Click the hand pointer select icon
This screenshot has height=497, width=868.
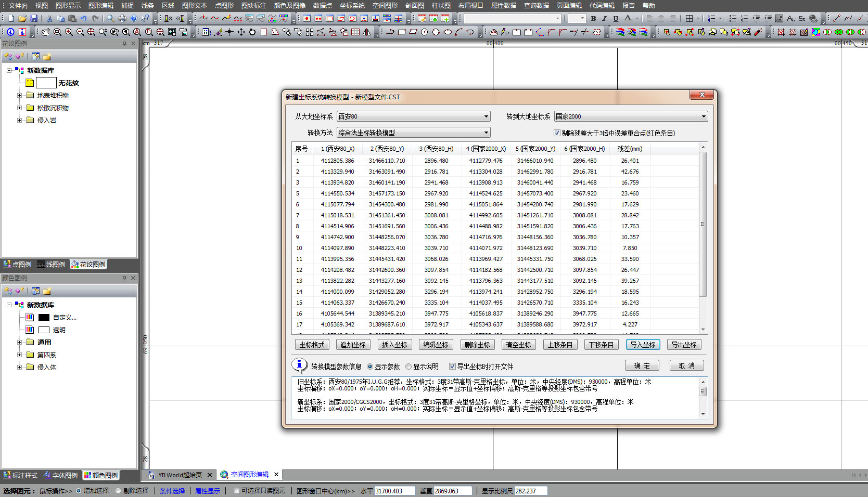coord(46,32)
